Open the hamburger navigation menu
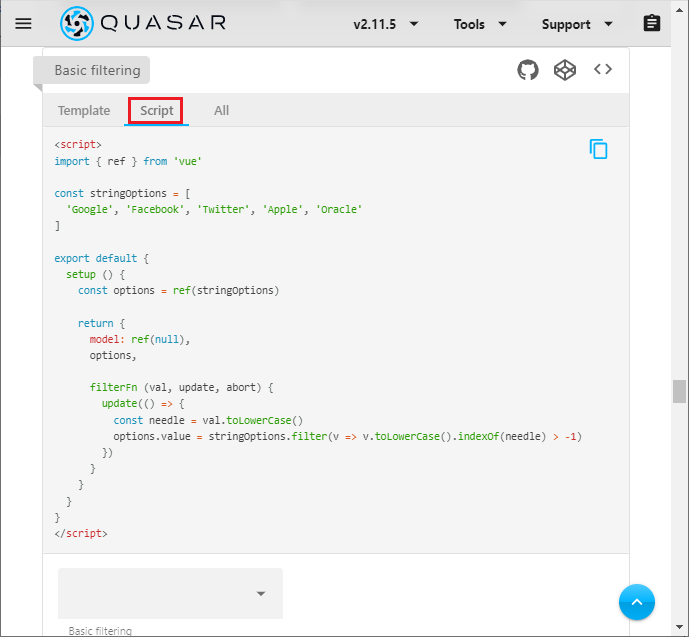This screenshot has height=637, width=689. [x=23, y=23]
